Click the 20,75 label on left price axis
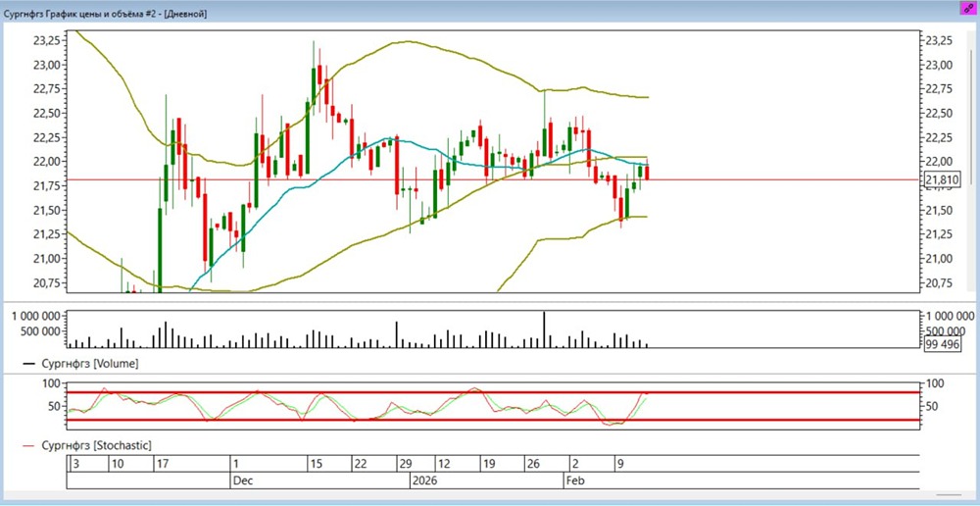Screen dimensions: 980x506 coord(46,282)
